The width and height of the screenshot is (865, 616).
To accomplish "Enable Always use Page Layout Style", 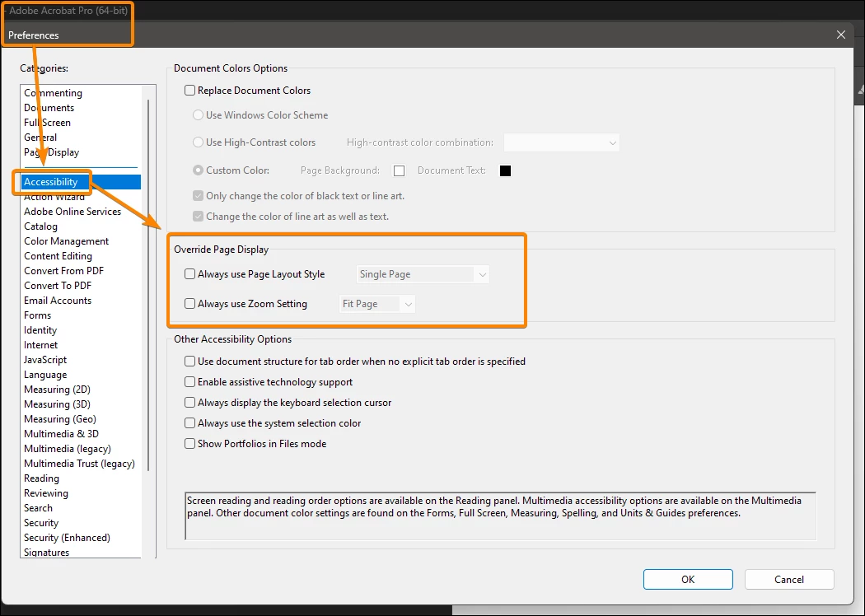I will 189,273.
